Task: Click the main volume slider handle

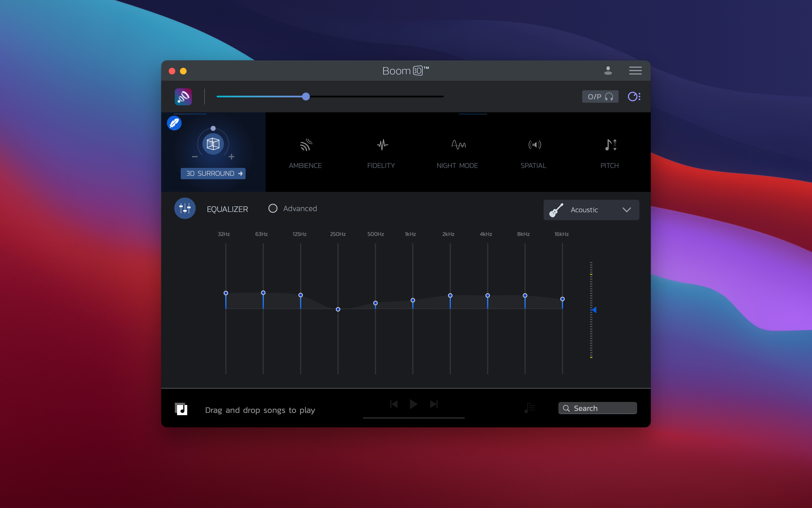Action: click(x=306, y=97)
